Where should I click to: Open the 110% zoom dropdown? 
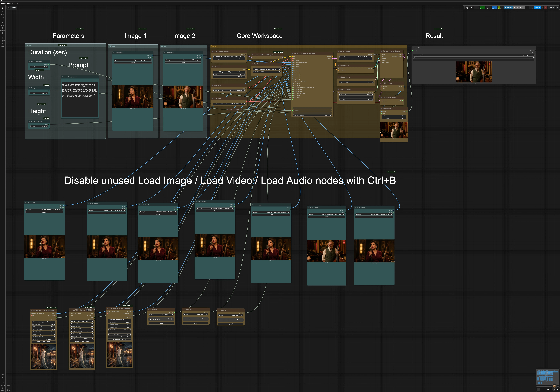[549, 389]
